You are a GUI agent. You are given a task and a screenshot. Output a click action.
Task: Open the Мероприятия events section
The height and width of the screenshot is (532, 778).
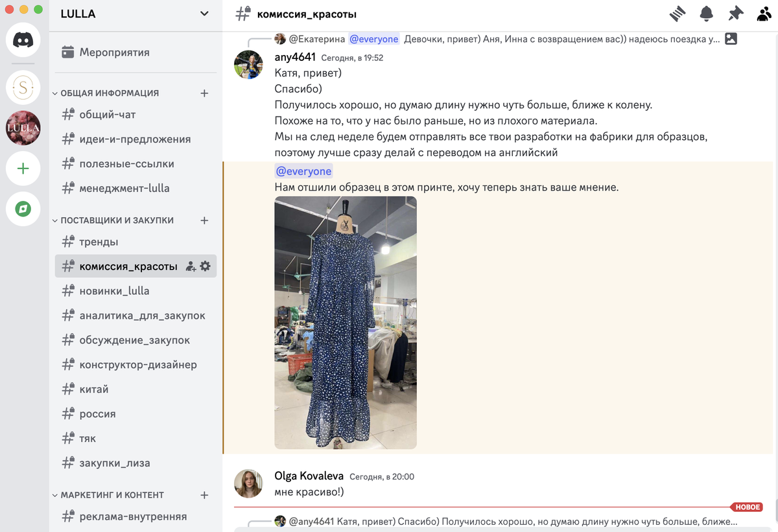(136, 52)
